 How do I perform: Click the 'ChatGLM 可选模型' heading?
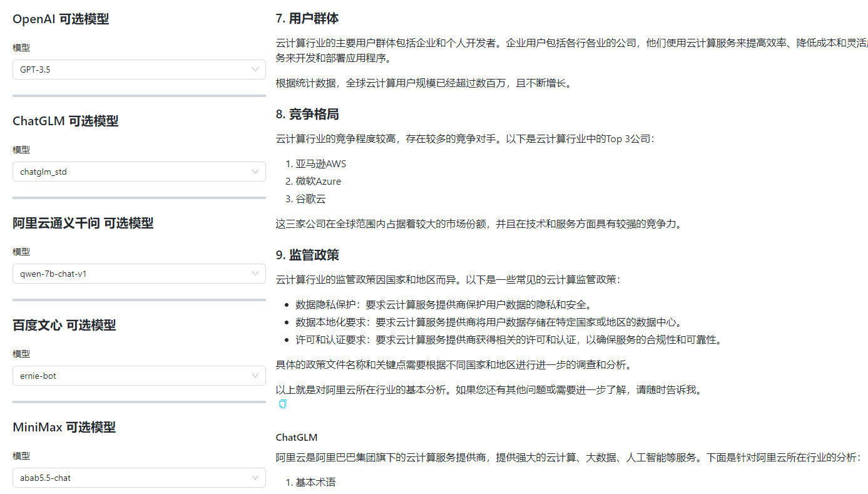[x=66, y=121]
